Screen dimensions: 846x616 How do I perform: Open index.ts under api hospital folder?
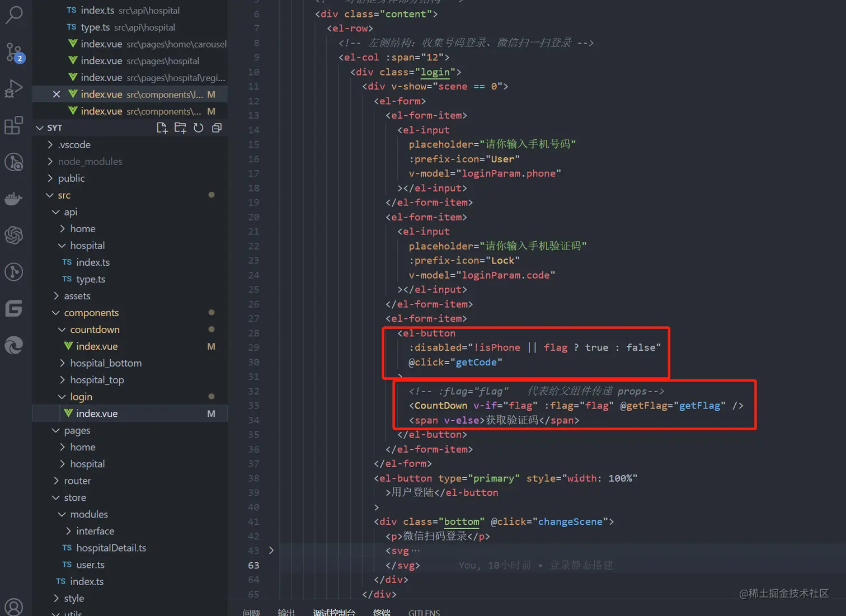point(130,262)
